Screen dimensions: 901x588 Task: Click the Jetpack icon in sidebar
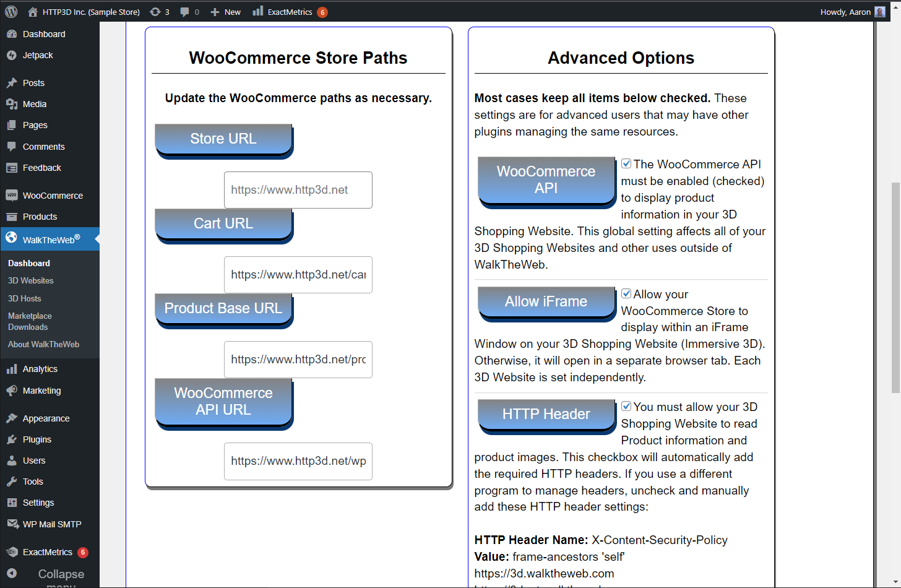click(12, 55)
